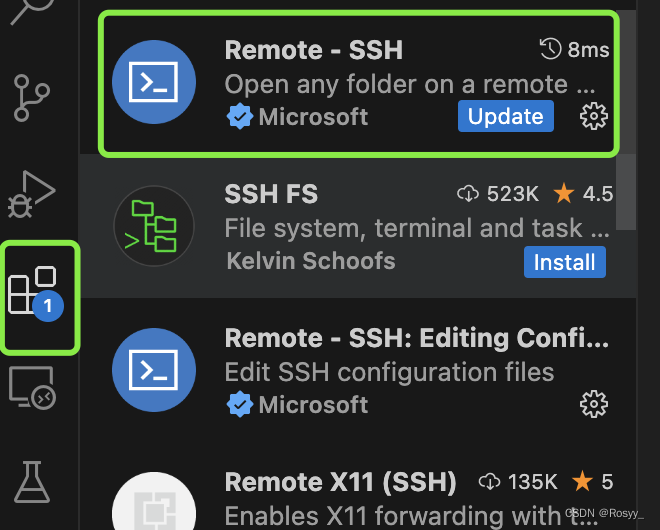Update the Remote - SSH extension

click(x=506, y=116)
